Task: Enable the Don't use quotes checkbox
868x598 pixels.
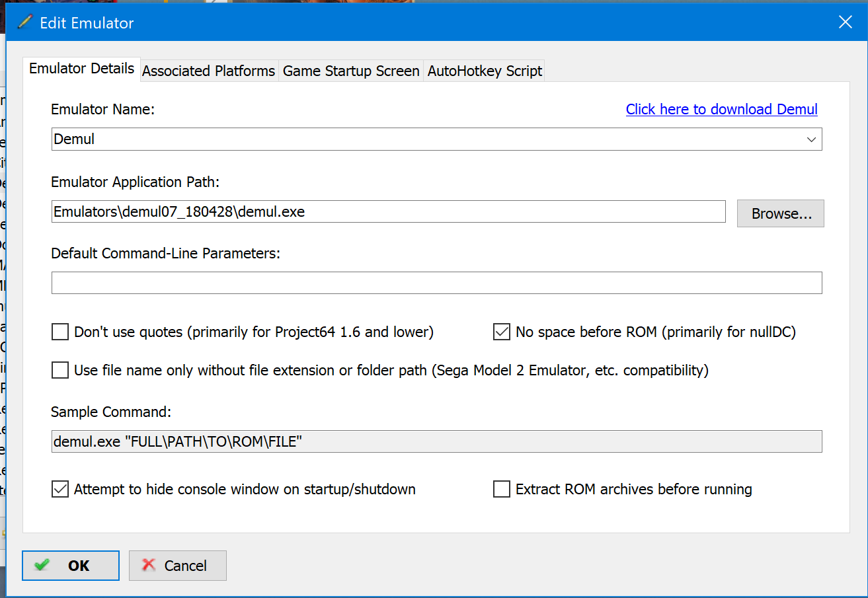Action: tap(60, 332)
